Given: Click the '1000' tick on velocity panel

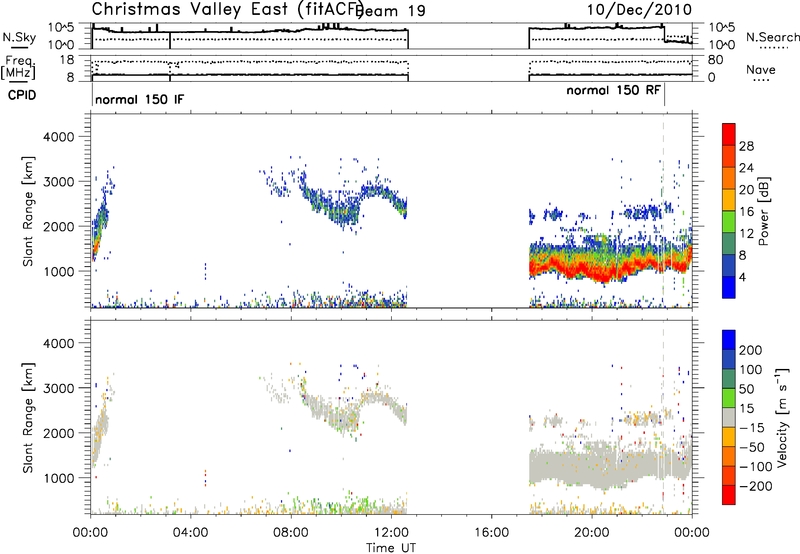Looking at the screenshot, I should click(59, 478).
